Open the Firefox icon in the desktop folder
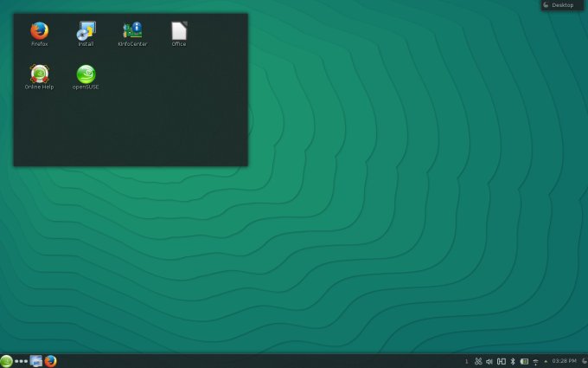Image resolution: width=588 pixels, height=368 pixels. [40, 31]
